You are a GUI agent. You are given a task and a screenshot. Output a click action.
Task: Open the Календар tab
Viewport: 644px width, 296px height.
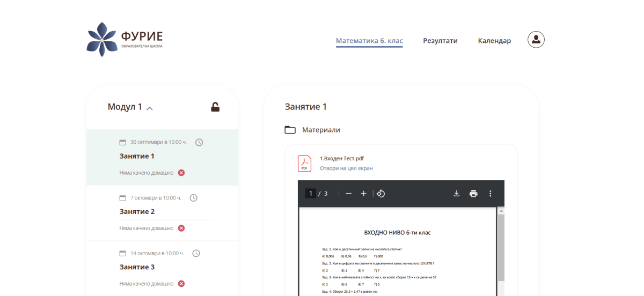(x=494, y=41)
